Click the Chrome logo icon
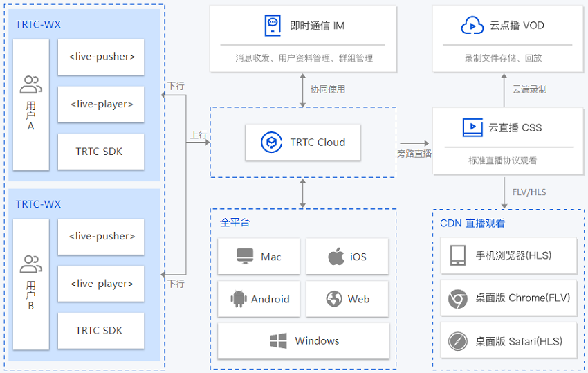Viewport: 588px width, 373px height. pyautogui.click(x=458, y=299)
